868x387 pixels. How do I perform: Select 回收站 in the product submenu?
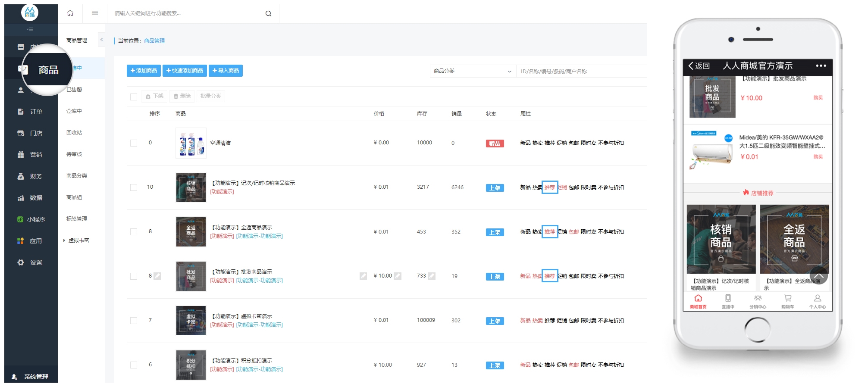tap(74, 133)
